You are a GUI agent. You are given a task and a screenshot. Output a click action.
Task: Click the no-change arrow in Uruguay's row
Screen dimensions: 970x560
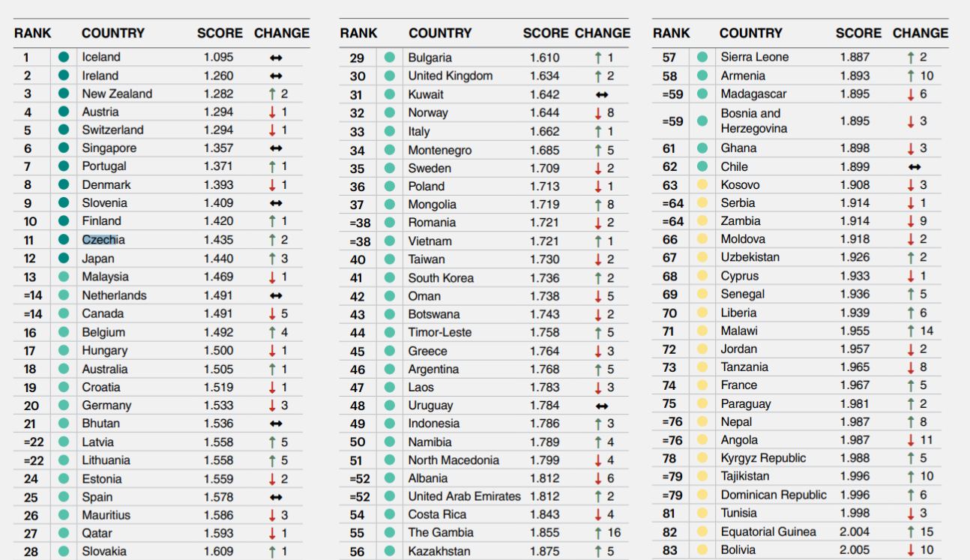pyautogui.click(x=601, y=406)
